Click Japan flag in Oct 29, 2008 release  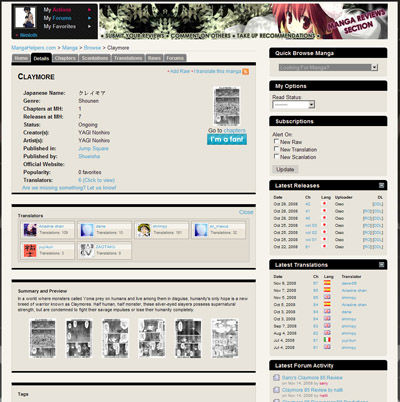pyautogui.click(x=324, y=203)
